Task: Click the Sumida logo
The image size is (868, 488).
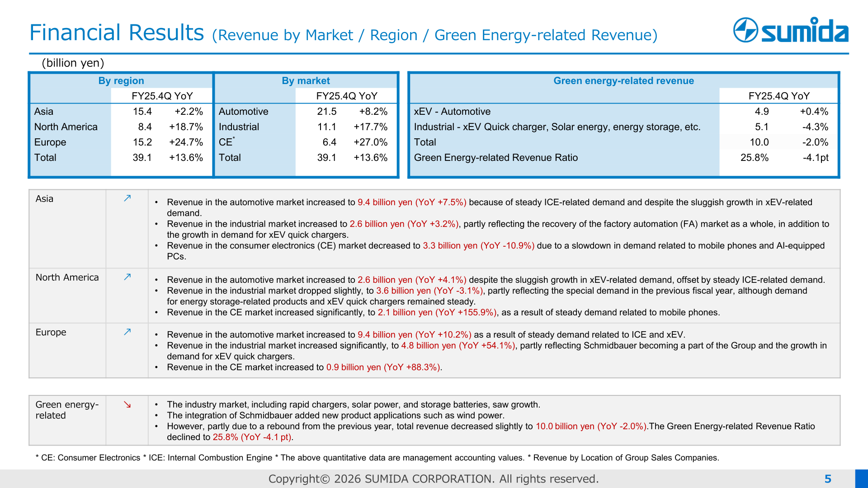Action: pyautogui.click(x=791, y=30)
